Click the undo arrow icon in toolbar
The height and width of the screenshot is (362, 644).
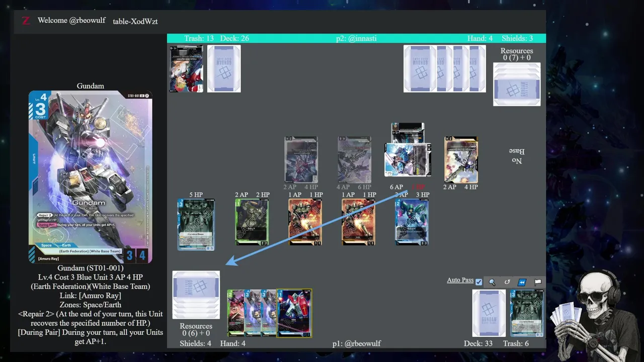[507, 282]
